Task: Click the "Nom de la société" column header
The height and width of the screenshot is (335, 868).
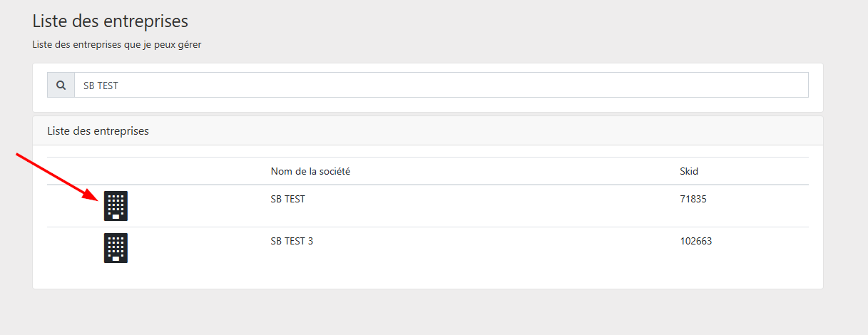Action: [310, 172]
